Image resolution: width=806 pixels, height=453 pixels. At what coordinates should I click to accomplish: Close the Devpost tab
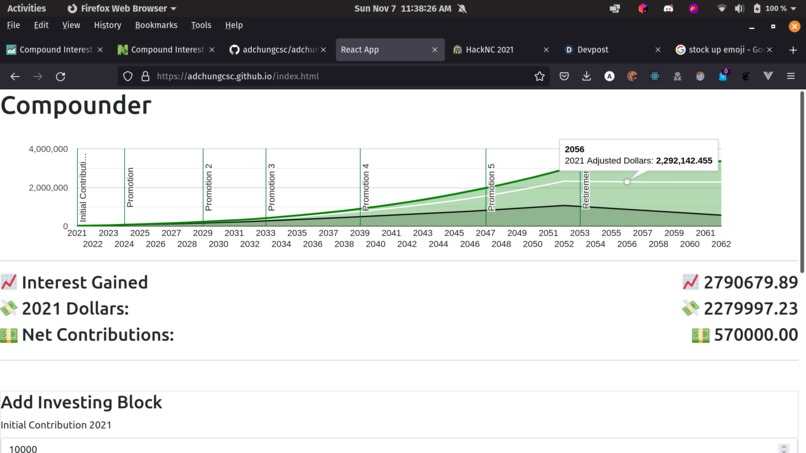[x=657, y=50]
